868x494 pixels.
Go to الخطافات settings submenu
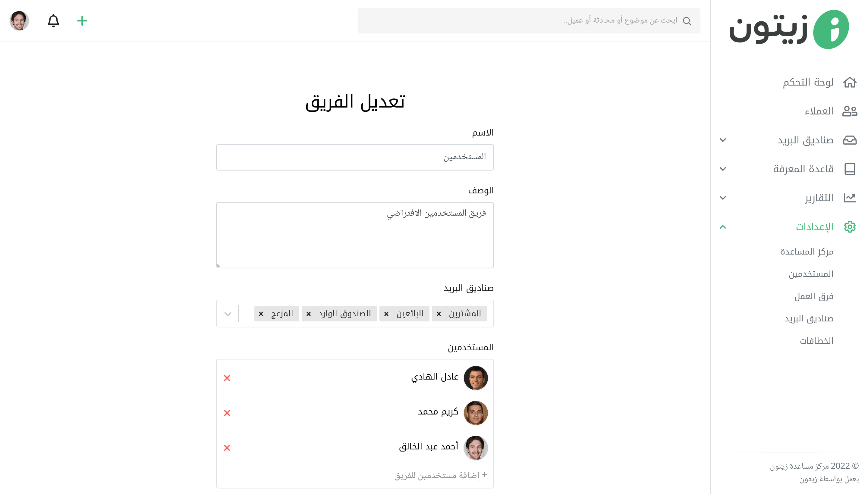[x=816, y=341]
